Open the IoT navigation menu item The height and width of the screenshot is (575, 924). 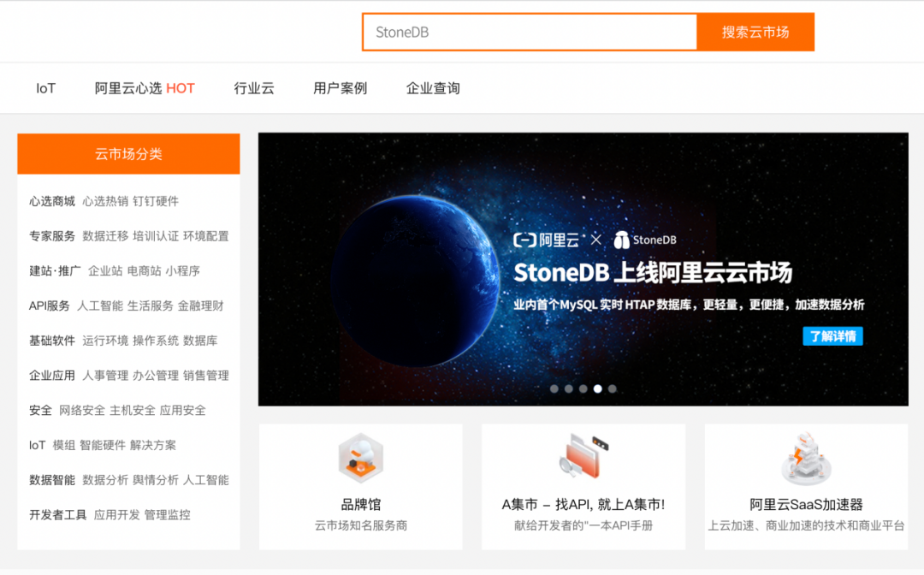coord(45,88)
